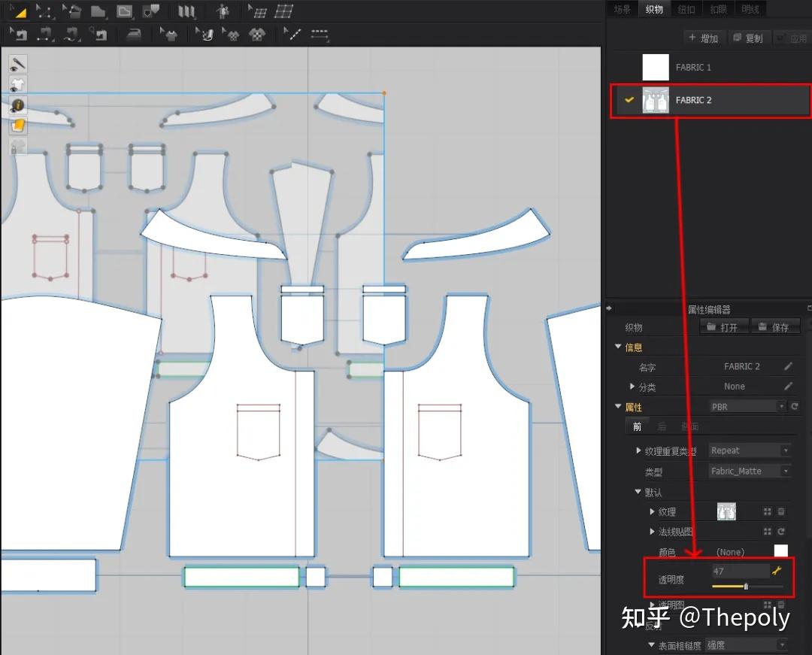The image size is (812, 655).
Task: Click the 增加 add fabric button
Action: click(x=703, y=38)
